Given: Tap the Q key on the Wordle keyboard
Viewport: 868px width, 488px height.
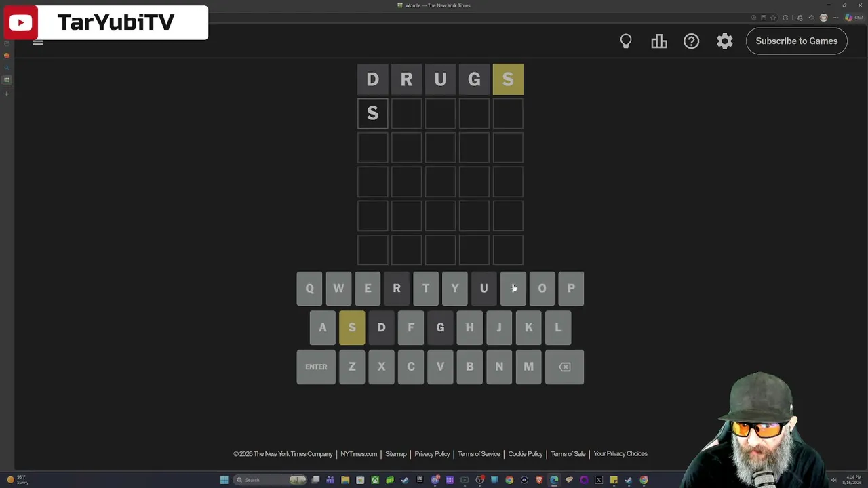Looking at the screenshot, I should tap(309, 289).
